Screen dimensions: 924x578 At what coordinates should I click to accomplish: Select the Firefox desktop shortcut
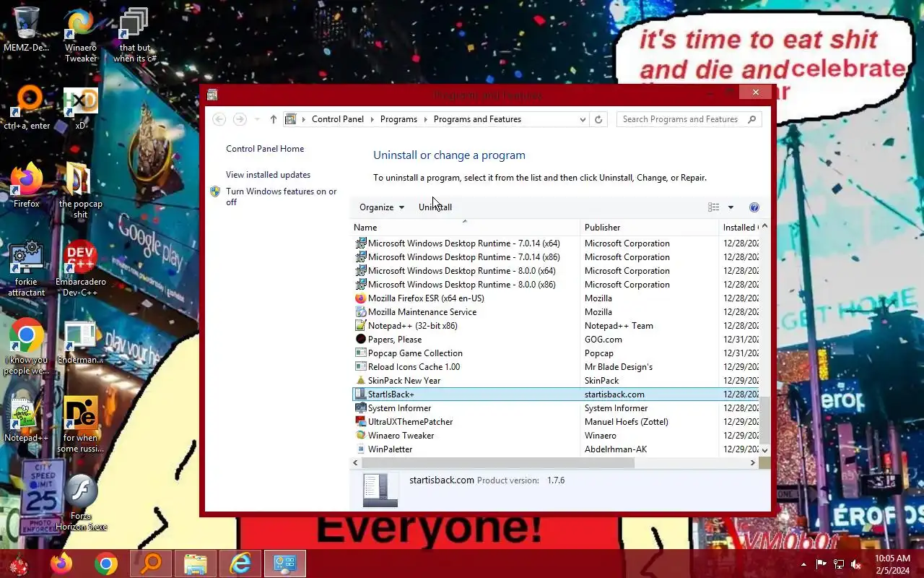[27, 186]
